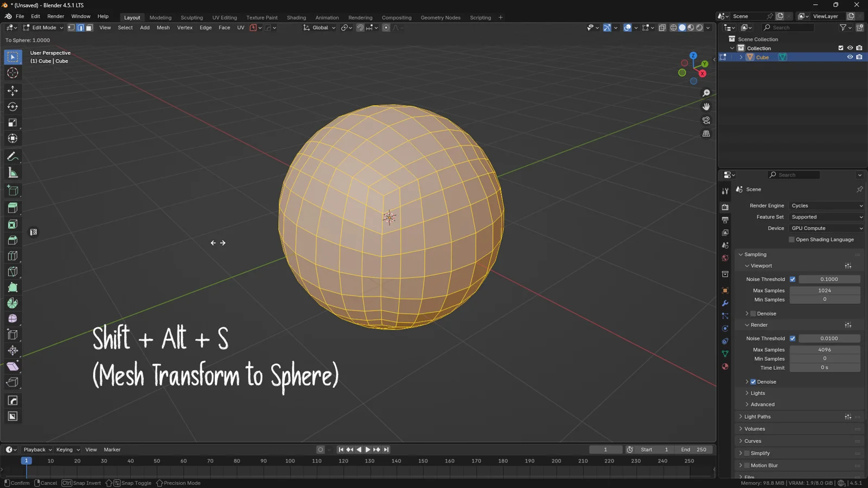Adjust Render Max Samples 4096 field
The height and width of the screenshot is (488, 868).
tap(825, 350)
